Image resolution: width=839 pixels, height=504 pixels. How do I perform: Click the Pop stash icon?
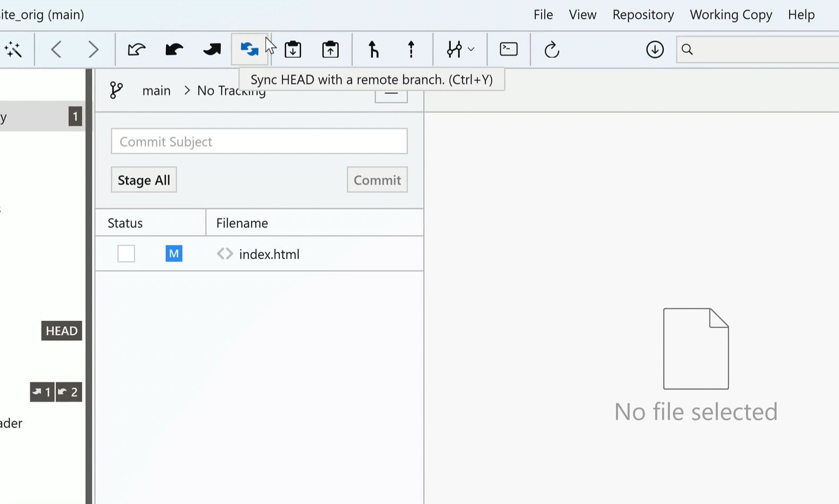coord(330,49)
